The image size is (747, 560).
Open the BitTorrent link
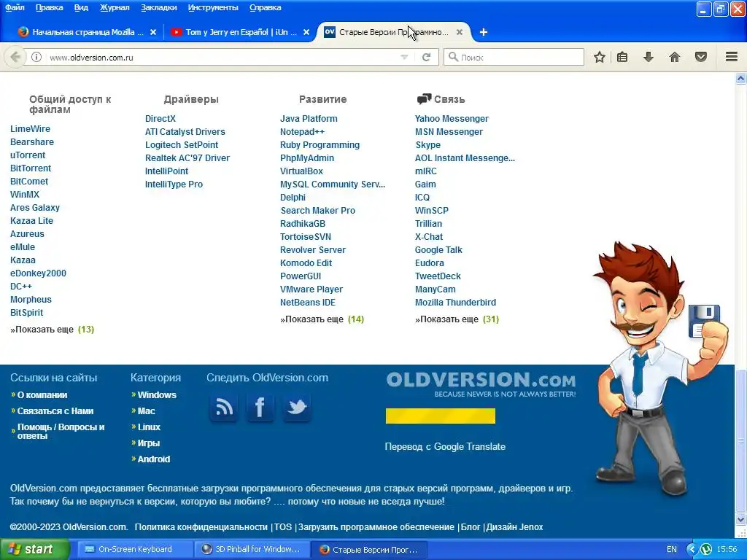coord(31,168)
